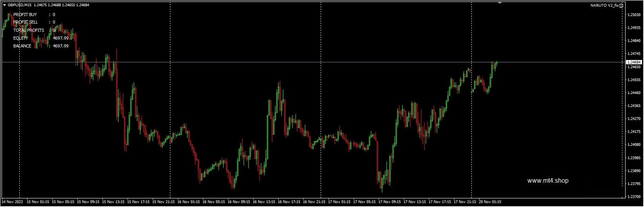Click the 4697.99 value in the BALANCE row
This screenshot has height=207, width=644.
point(61,46)
